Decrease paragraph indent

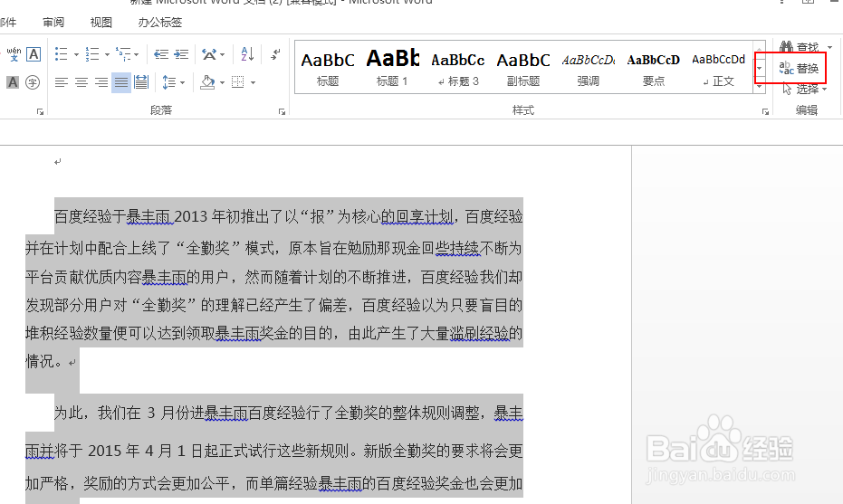point(161,53)
